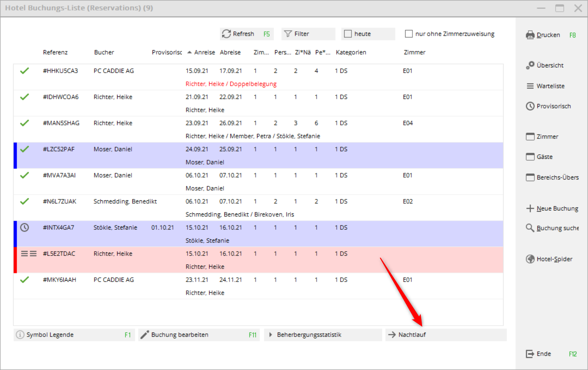Open the Warteliste list icon

530,86
